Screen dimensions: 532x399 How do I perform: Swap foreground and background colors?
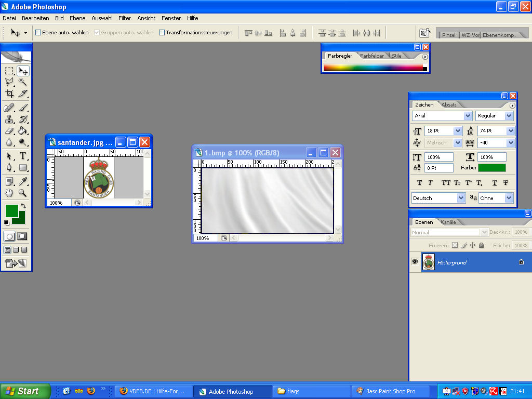23,206
